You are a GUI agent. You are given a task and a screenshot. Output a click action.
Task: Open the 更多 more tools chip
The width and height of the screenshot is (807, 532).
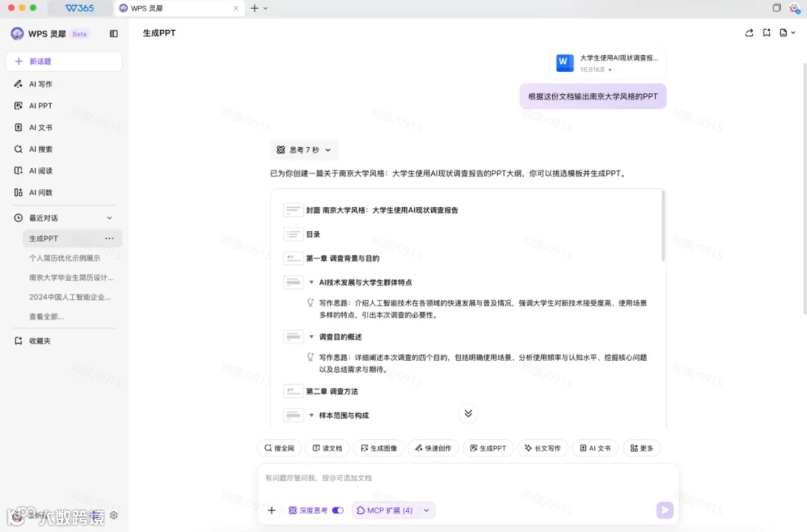coord(641,448)
